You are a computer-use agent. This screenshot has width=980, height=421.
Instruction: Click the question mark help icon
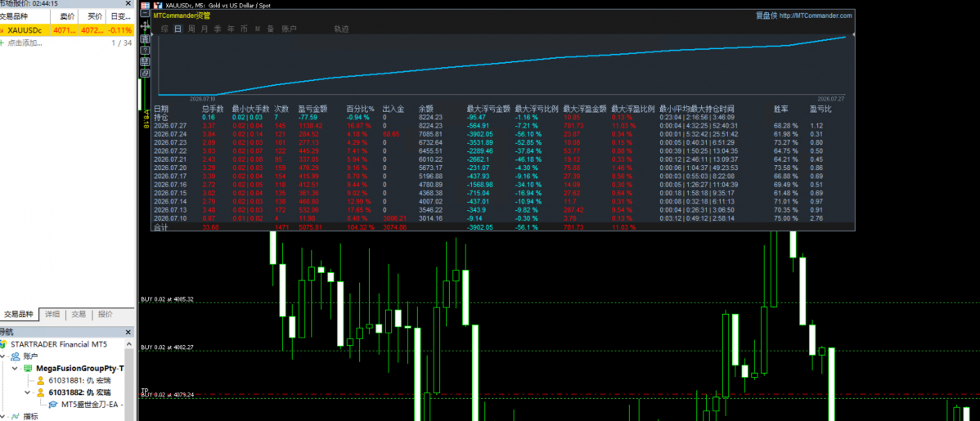[145, 51]
